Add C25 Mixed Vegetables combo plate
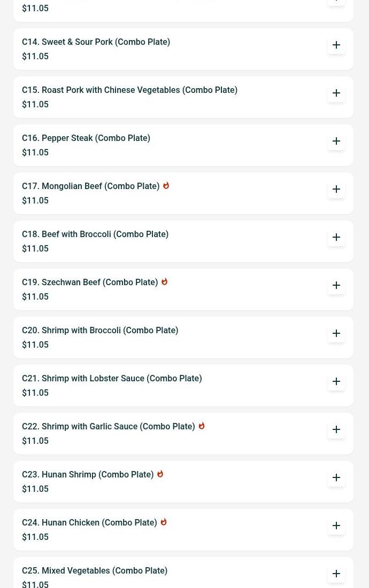The image size is (369, 588). click(336, 574)
